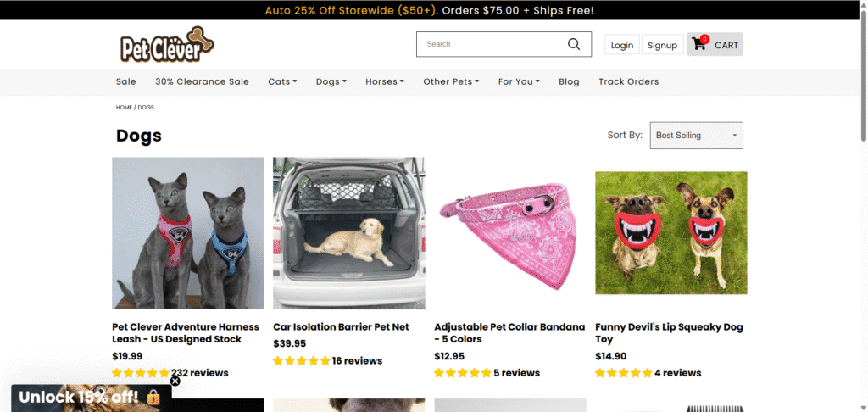Focus the Search input field
Image resolution: width=868 pixels, height=412 pixels.
490,44
